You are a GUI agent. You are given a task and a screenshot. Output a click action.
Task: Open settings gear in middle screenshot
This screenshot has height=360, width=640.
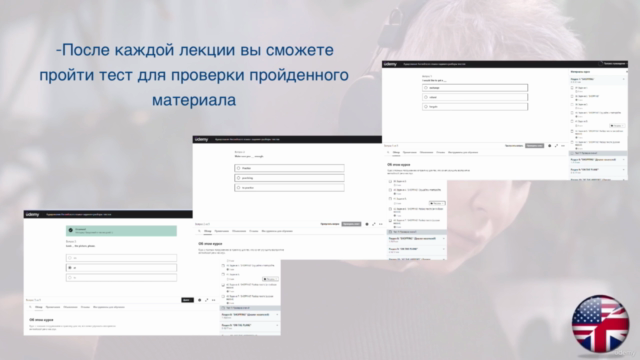tap(367, 224)
